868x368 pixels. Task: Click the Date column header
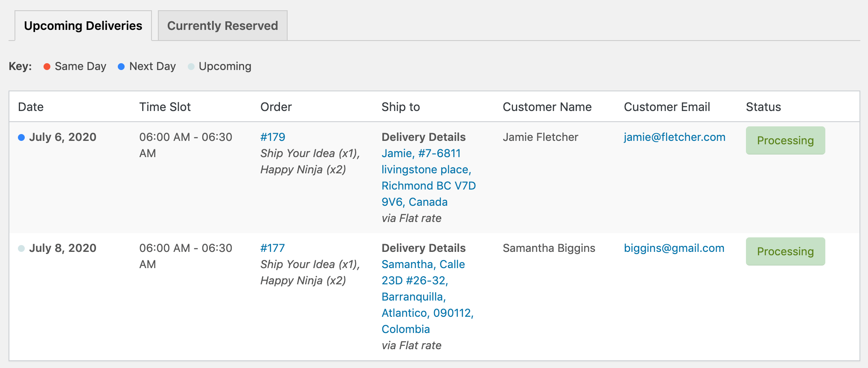[x=31, y=107]
